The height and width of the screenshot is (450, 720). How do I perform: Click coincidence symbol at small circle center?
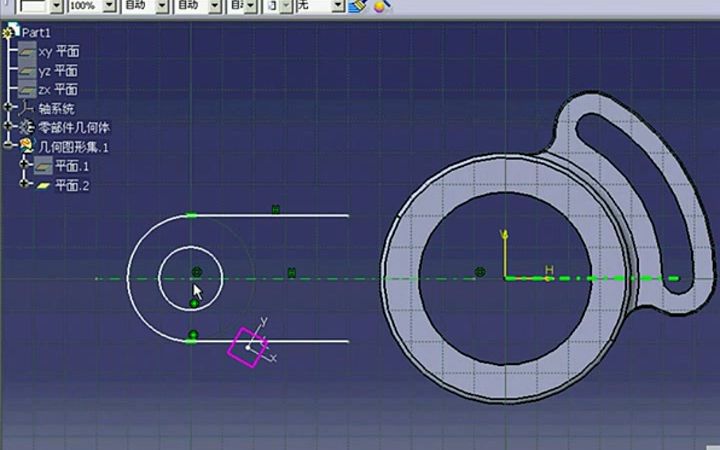pyautogui.click(x=197, y=272)
